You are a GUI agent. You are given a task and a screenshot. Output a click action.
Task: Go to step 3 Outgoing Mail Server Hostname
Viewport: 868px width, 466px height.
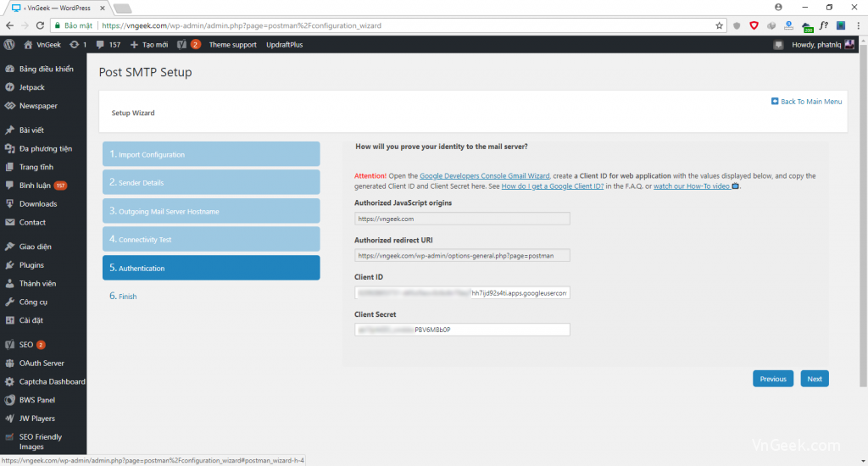tap(211, 211)
